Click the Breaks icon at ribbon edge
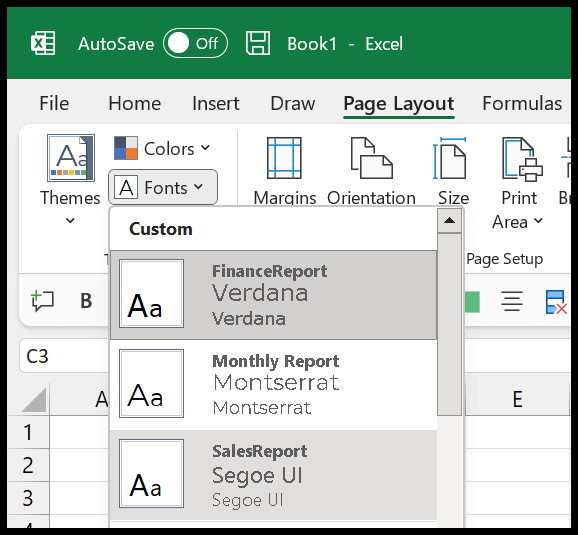 point(566,158)
